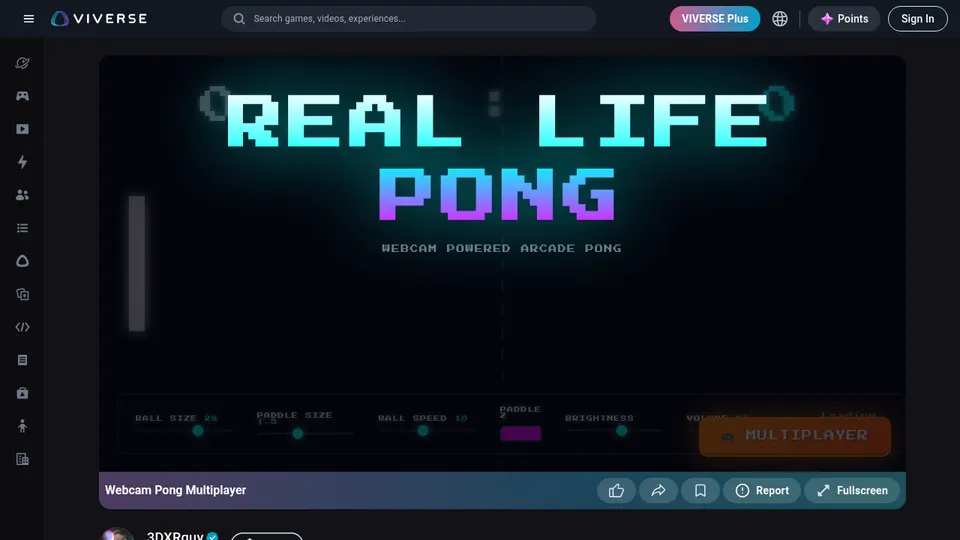Open the avatar figure sidebar icon

click(x=22, y=426)
